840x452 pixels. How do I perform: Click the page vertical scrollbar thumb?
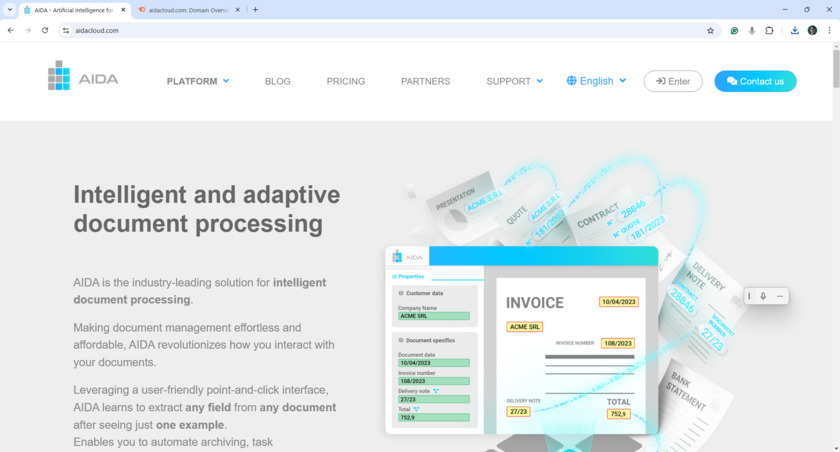(836, 69)
